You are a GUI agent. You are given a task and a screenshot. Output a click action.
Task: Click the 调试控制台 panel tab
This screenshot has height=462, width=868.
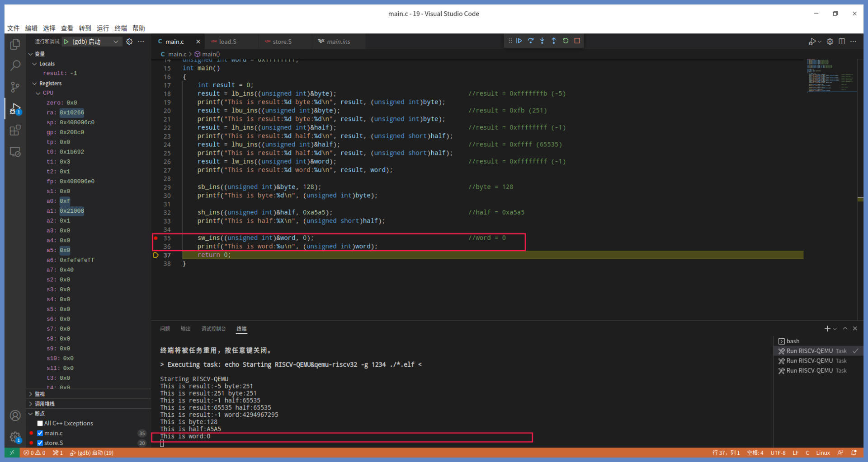(x=213, y=329)
